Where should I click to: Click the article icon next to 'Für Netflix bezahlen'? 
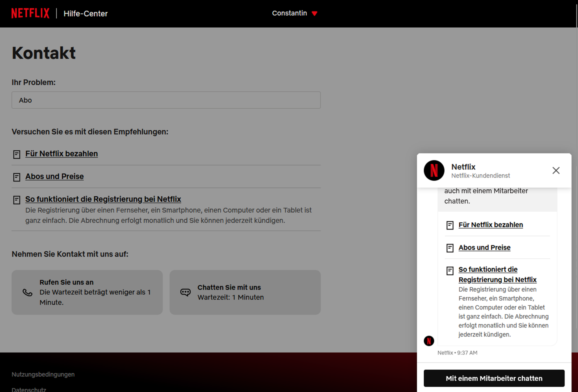[17, 154]
